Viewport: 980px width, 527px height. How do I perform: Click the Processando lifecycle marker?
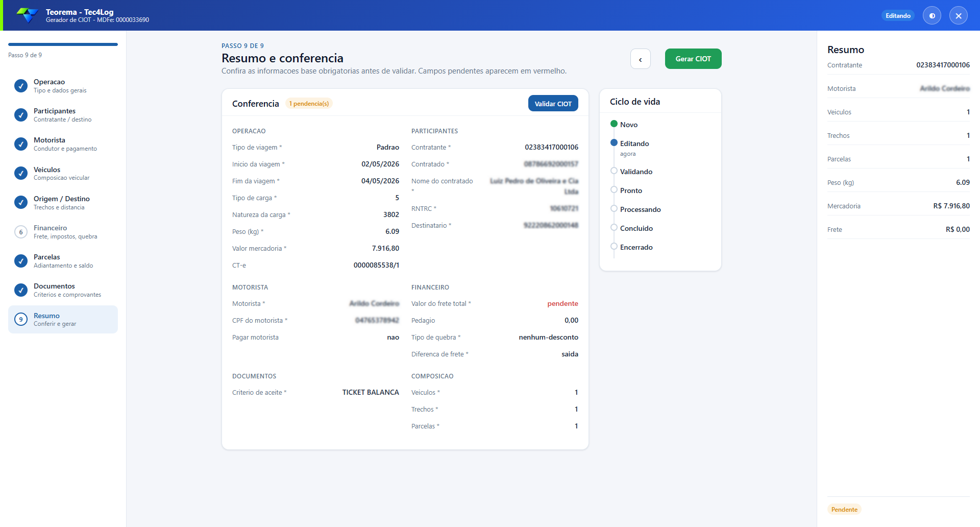pos(614,208)
